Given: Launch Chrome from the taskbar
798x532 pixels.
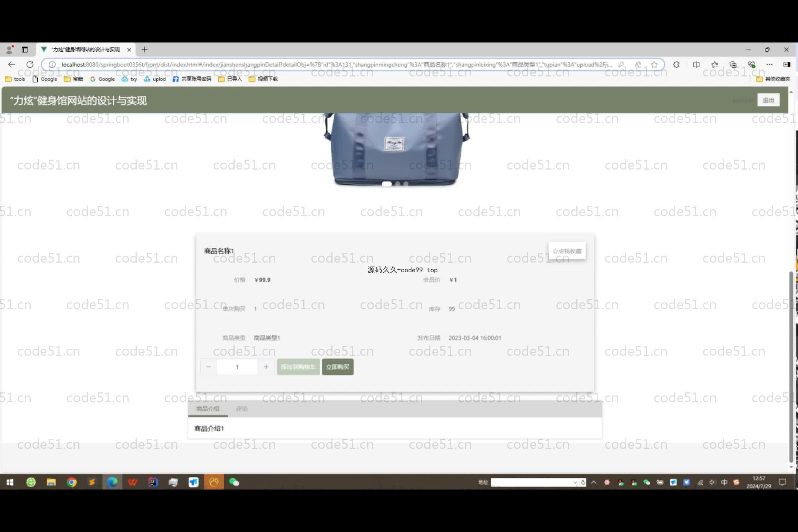Looking at the screenshot, I should (x=72, y=482).
